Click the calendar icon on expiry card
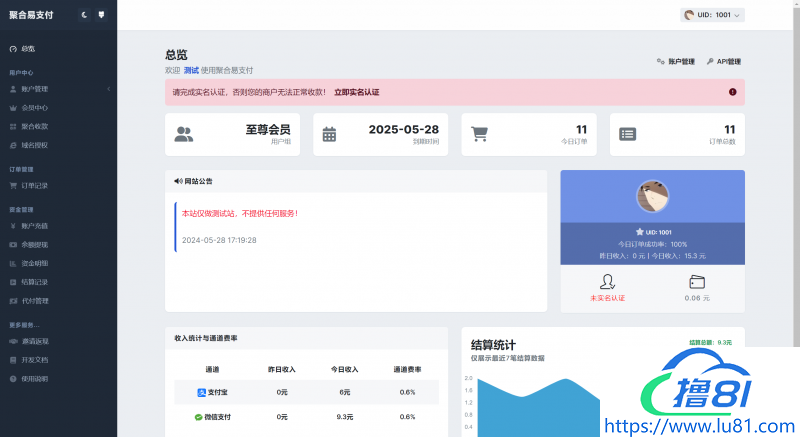The image size is (800, 437). click(330, 134)
